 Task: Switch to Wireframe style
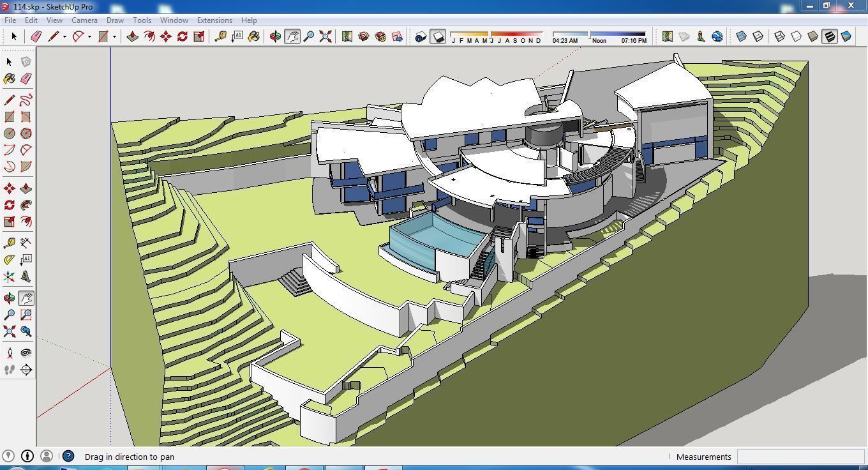tap(779, 36)
